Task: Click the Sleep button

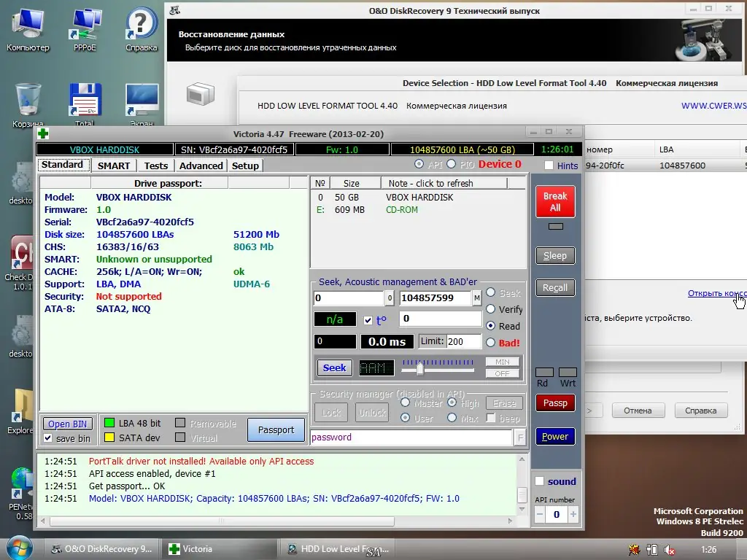Action: [555, 256]
